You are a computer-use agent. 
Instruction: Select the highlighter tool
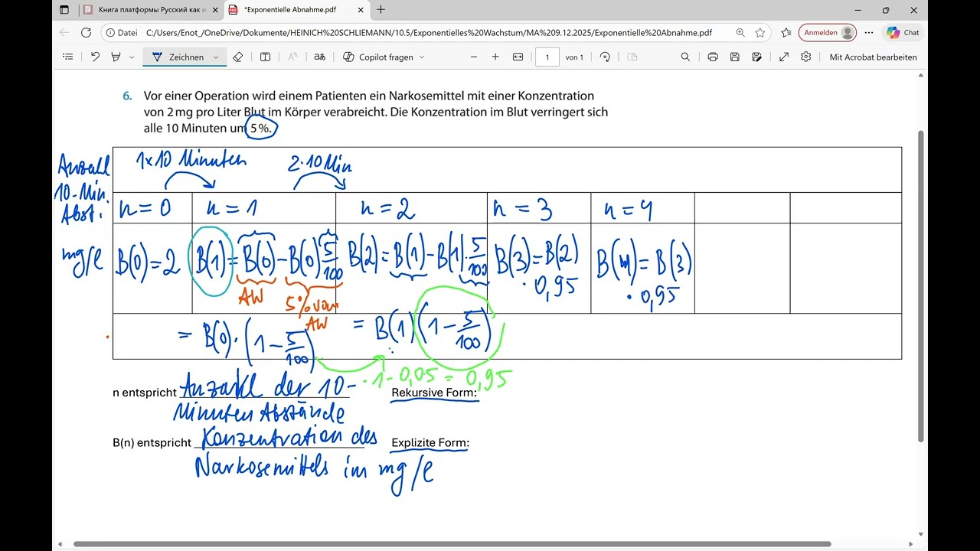click(x=116, y=57)
